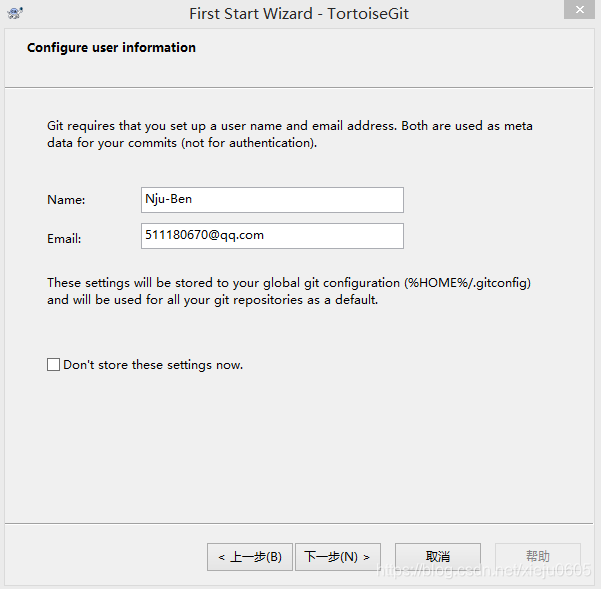Click the Name input field
601x589 pixels.
click(272, 200)
